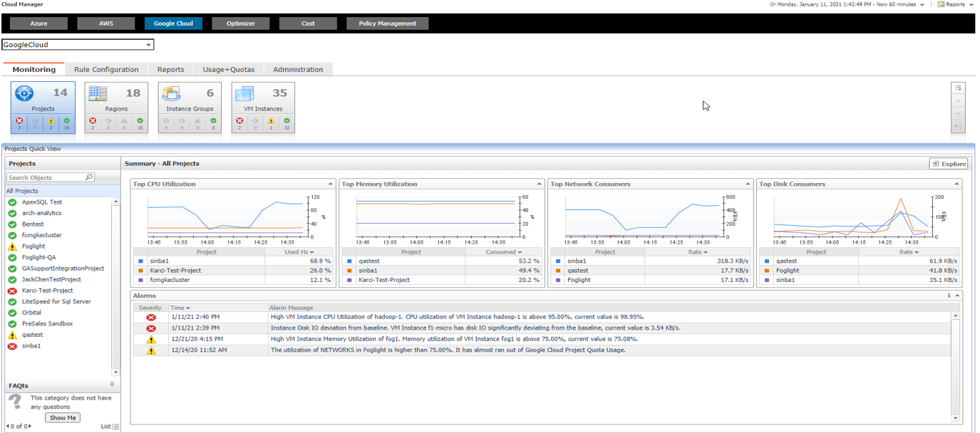Open the Cost tab
This screenshot has width=980, height=433.
(x=308, y=24)
